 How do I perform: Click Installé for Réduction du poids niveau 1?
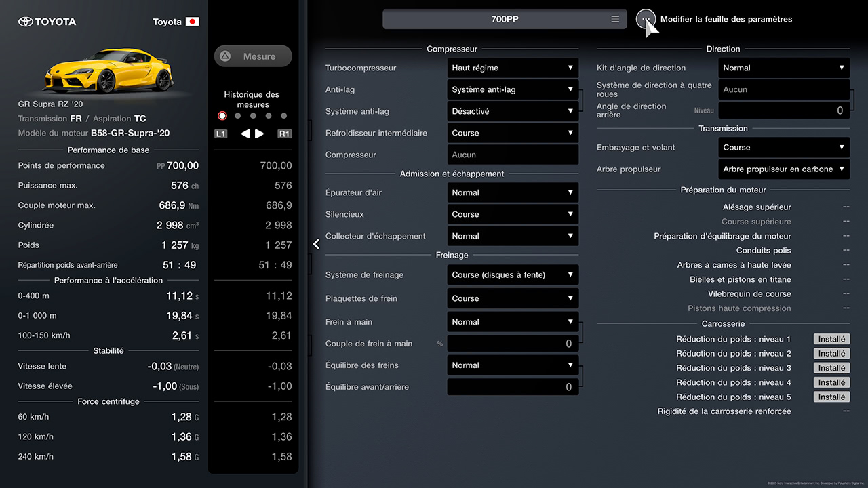coord(831,339)
